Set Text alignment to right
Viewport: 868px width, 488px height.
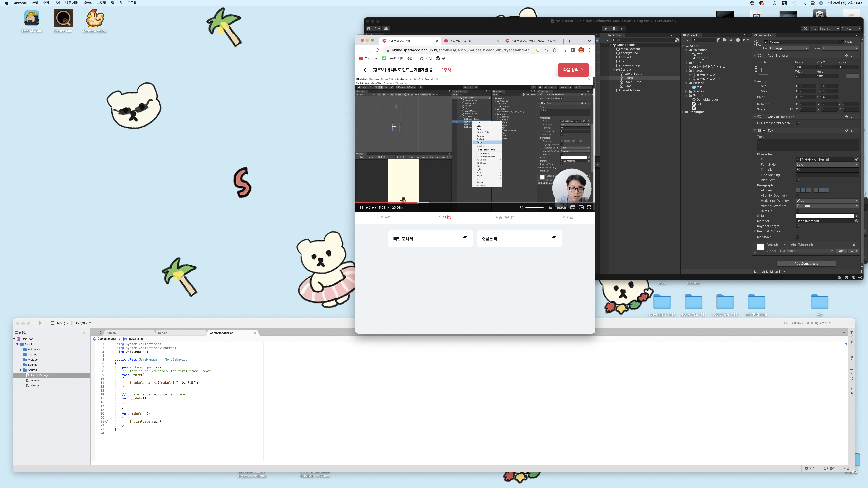tap(808, 190)
